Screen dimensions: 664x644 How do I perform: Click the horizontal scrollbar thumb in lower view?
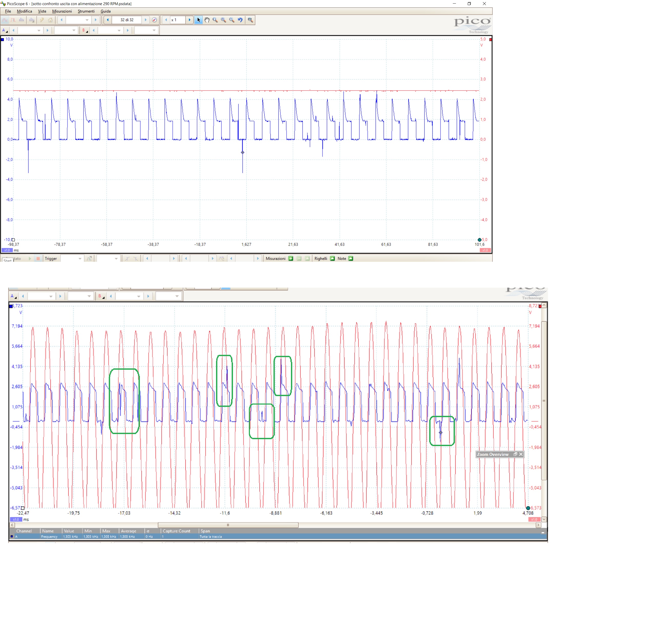point(228,525)
